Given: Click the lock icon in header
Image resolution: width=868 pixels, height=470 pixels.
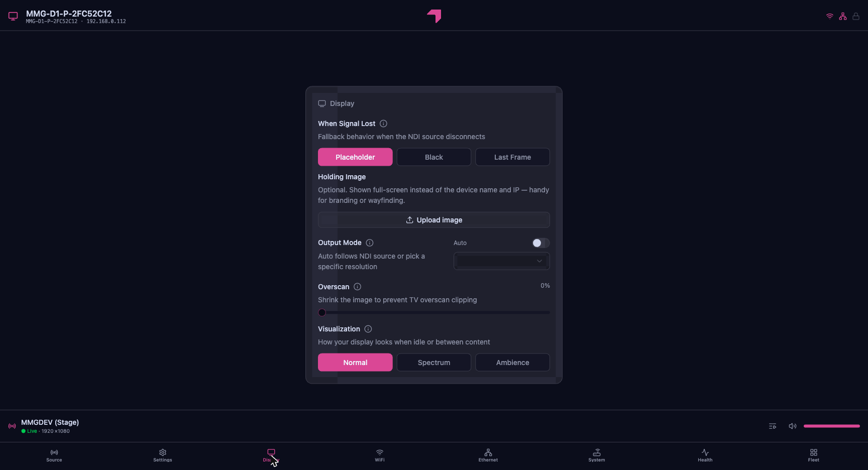Looking at the screenshot, I should [856, 16].
